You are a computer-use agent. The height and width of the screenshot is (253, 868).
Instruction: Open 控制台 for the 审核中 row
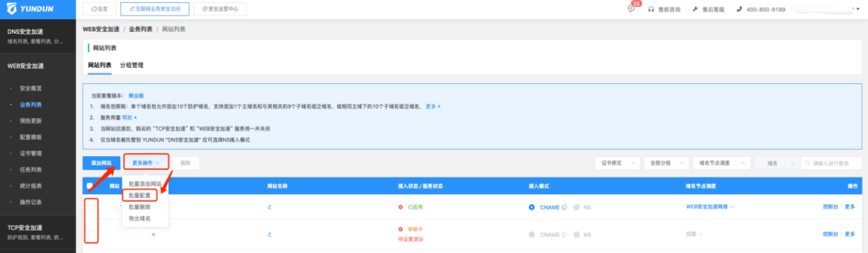(x=830, y=234)
